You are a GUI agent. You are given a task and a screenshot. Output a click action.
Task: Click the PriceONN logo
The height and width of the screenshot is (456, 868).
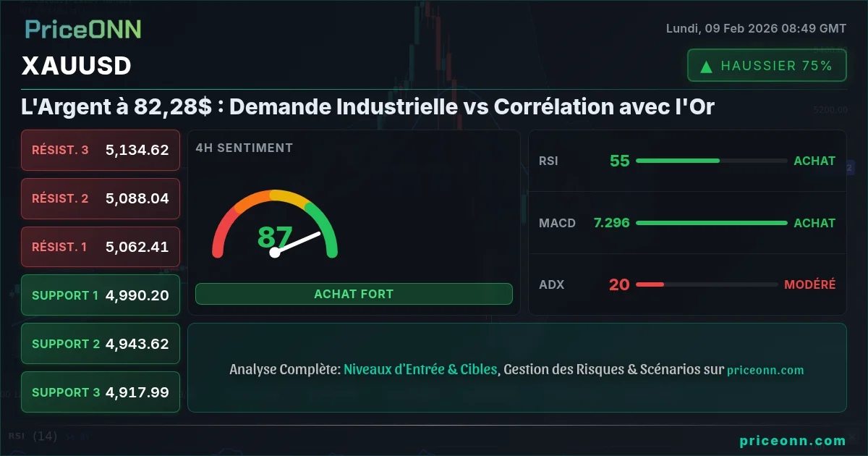point(82,29)
